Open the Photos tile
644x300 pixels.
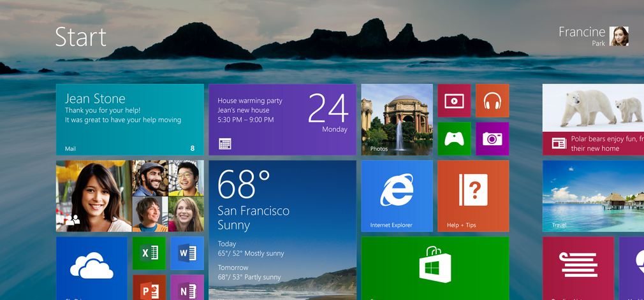pyautogui.click(x=397, y=119)
